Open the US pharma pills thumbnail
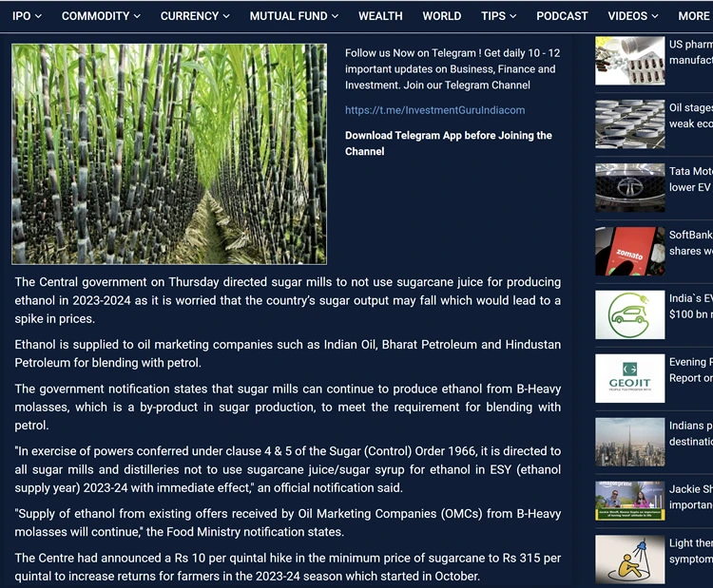The image size is (713, 588). [629, 61]
